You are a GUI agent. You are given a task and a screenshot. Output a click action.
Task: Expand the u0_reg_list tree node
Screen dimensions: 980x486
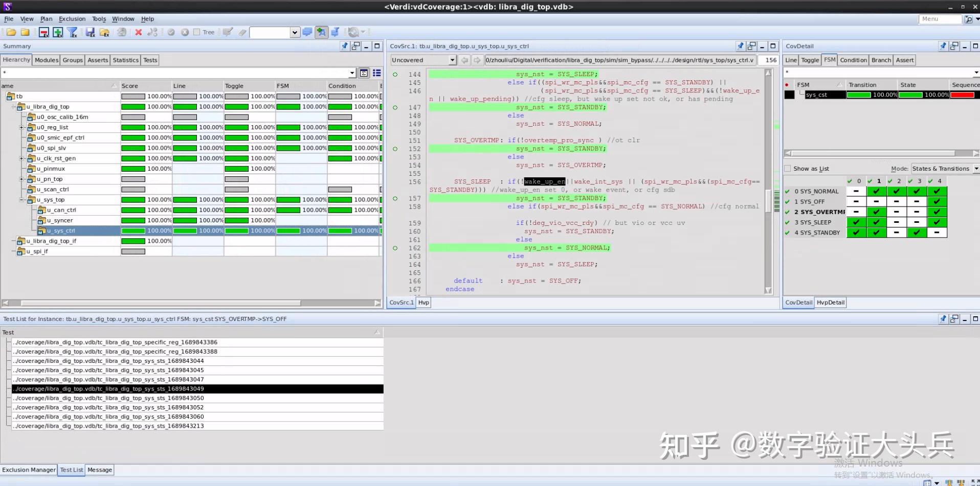click(21, 127)
